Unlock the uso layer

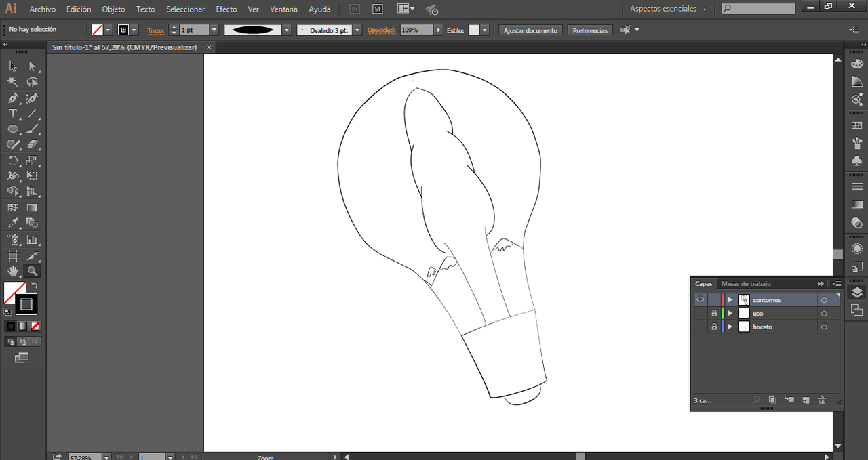[x=713, y=314]
